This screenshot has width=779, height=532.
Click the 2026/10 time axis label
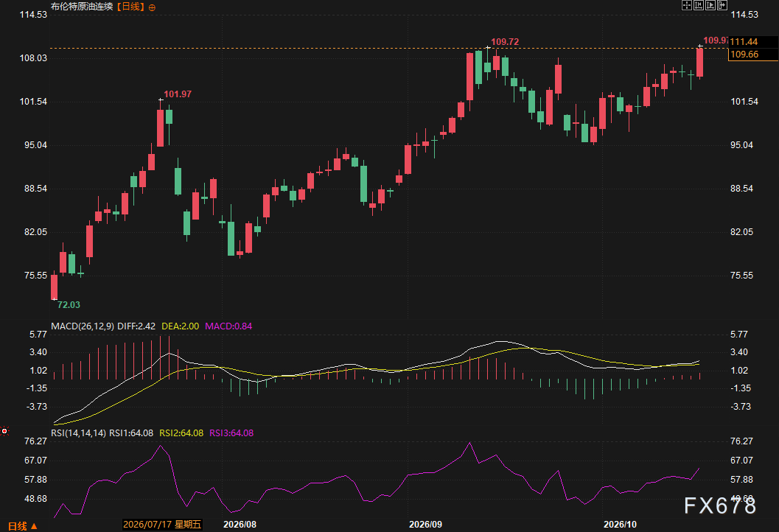[620, 525]
